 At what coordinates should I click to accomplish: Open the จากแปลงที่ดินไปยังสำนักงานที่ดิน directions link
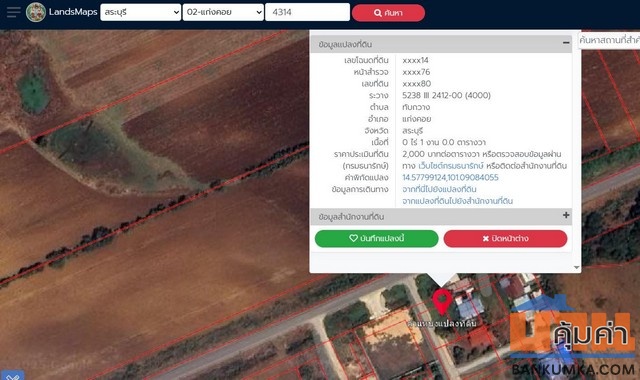[x=458, y=201]
